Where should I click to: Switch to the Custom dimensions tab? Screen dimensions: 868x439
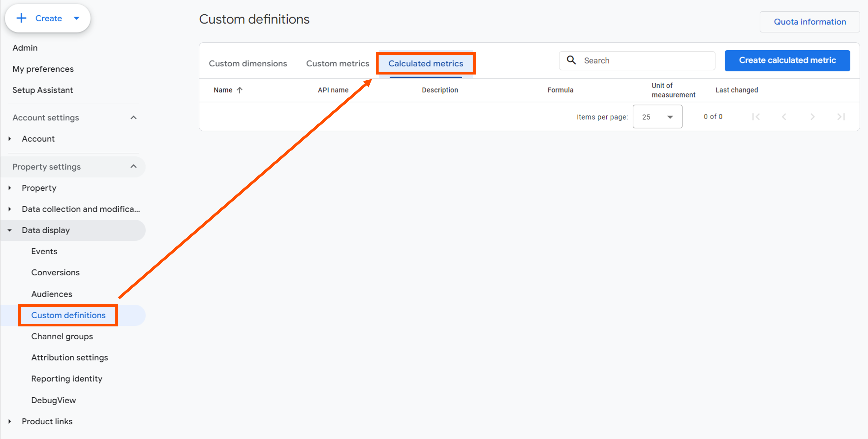[248, 64]
